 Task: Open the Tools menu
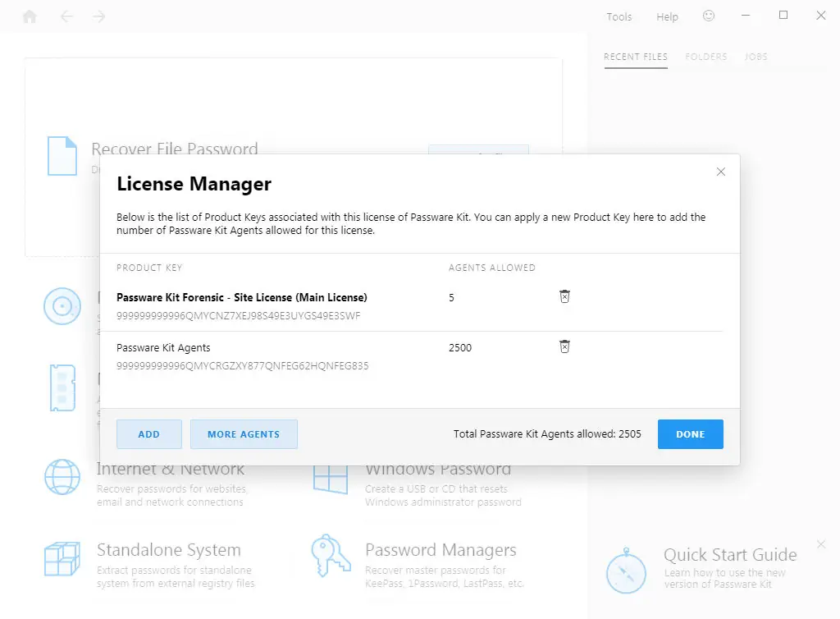619,16
